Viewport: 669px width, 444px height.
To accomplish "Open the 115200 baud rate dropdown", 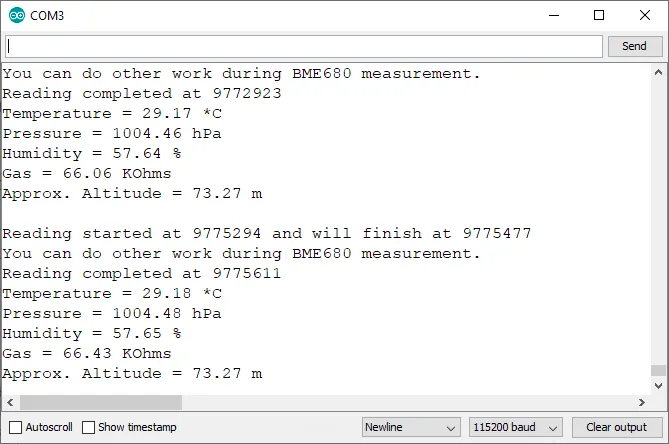I will [515, 427].
